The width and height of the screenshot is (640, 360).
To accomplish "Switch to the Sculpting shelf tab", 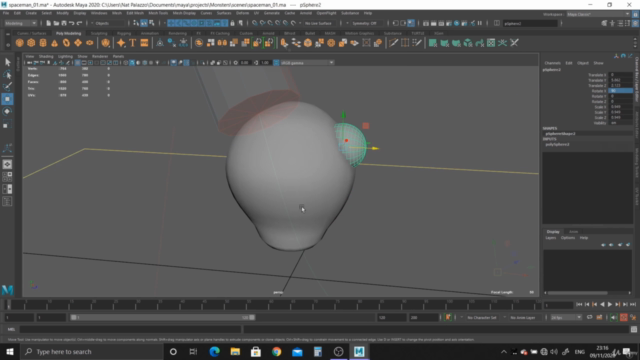I will [99, 33].
